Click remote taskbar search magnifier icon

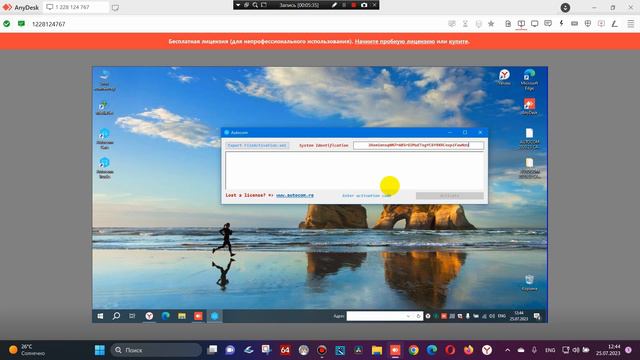116,316
